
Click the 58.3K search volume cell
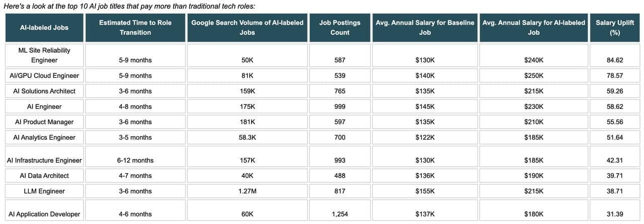[247, 137]
